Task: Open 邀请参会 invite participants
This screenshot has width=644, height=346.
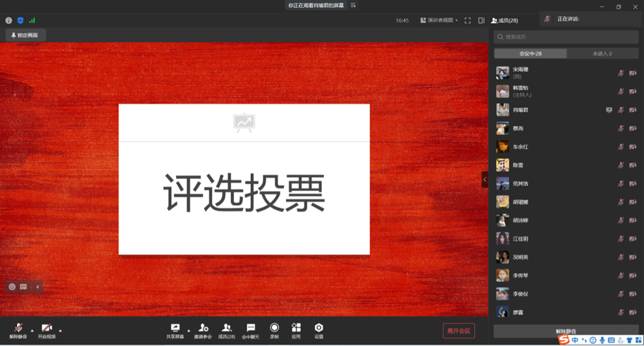Action: (203, 330)
